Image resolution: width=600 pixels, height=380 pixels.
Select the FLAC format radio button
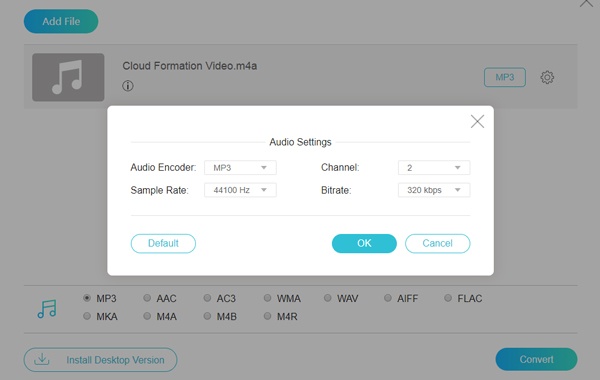coord(448,298)
